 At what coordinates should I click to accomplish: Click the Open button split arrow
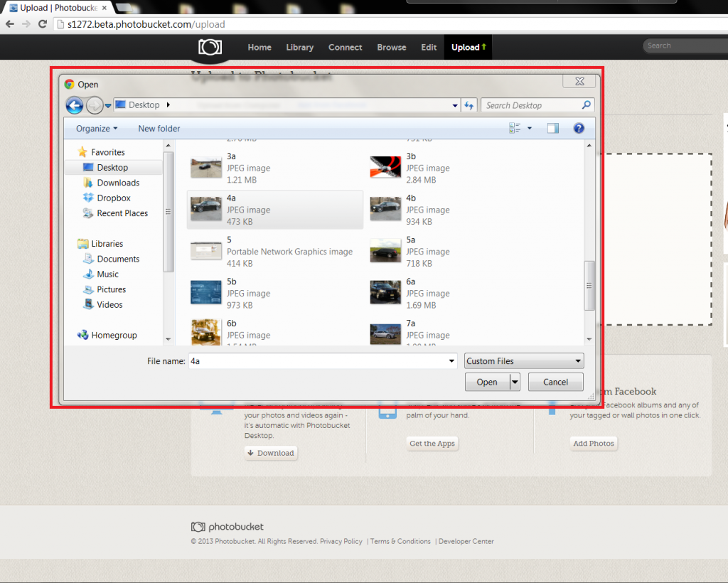tap(515, 382)
